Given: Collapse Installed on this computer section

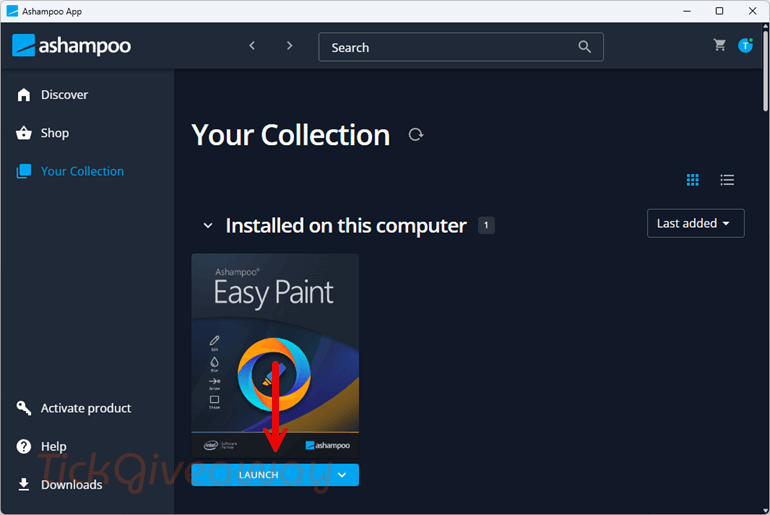Looking at the screenshot, I should click(x=208, y=226).
